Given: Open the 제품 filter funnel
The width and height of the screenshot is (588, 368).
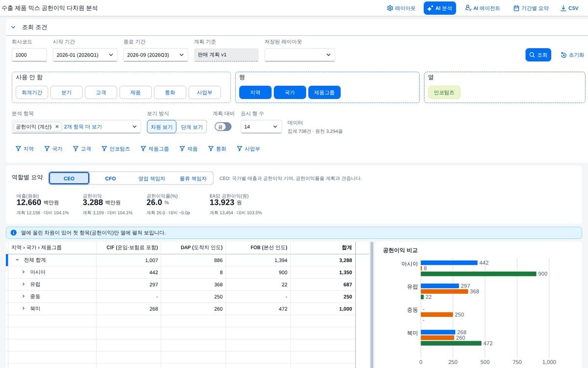Looking at the screenshot, I should point(182,149).
